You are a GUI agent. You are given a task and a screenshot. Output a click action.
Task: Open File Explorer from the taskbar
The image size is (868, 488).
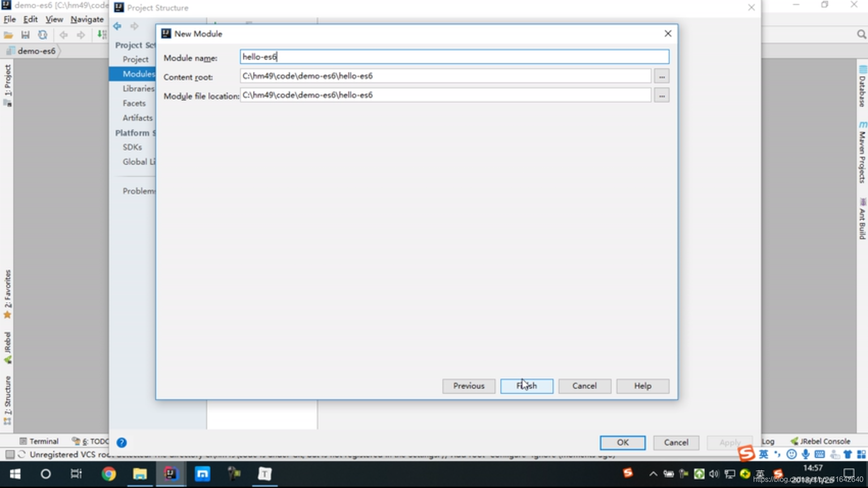[140, 474]
